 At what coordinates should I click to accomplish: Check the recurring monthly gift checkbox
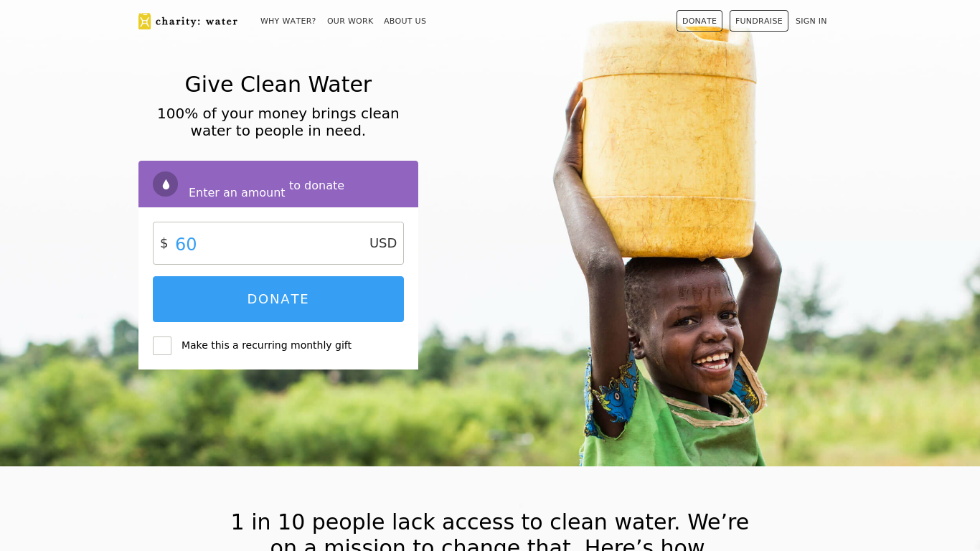[162, 346]
